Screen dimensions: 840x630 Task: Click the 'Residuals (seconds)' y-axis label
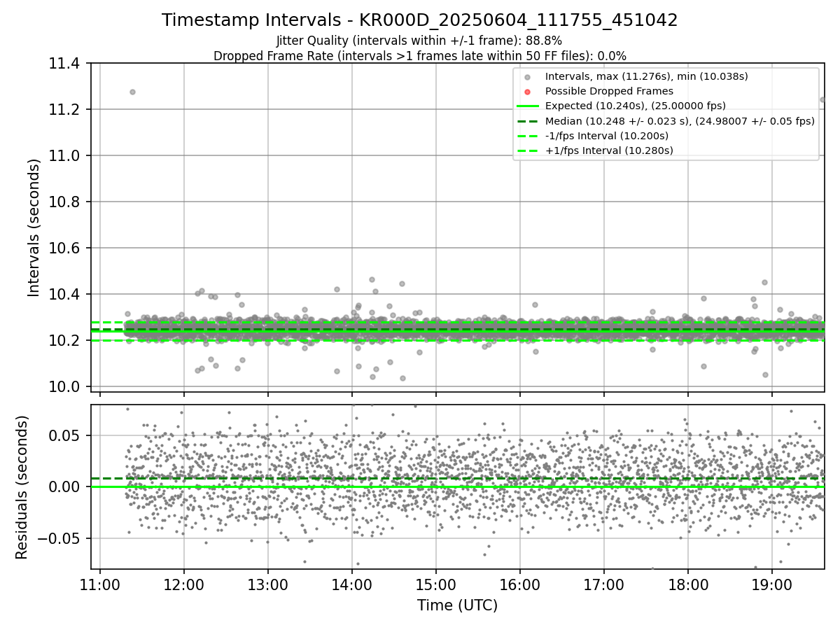[22, 487]
